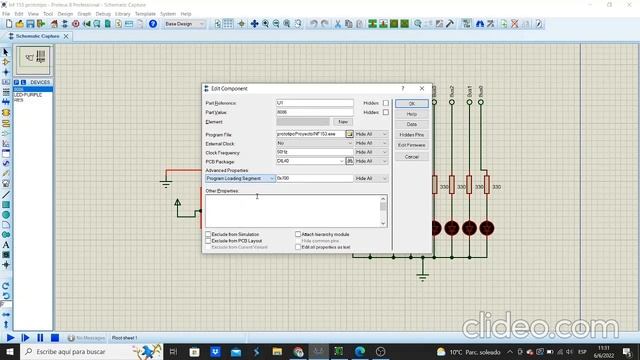The width and height of the screenshot is (640, 360).
Task: Toggle the Hidden checkbox for Part Reference
Action: (386, 103)
